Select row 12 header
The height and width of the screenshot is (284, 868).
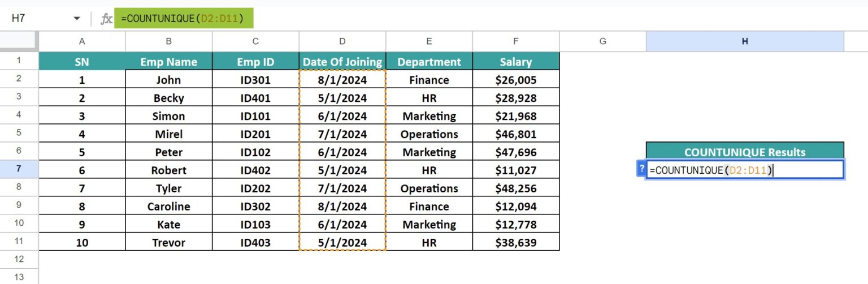point(19,259)
